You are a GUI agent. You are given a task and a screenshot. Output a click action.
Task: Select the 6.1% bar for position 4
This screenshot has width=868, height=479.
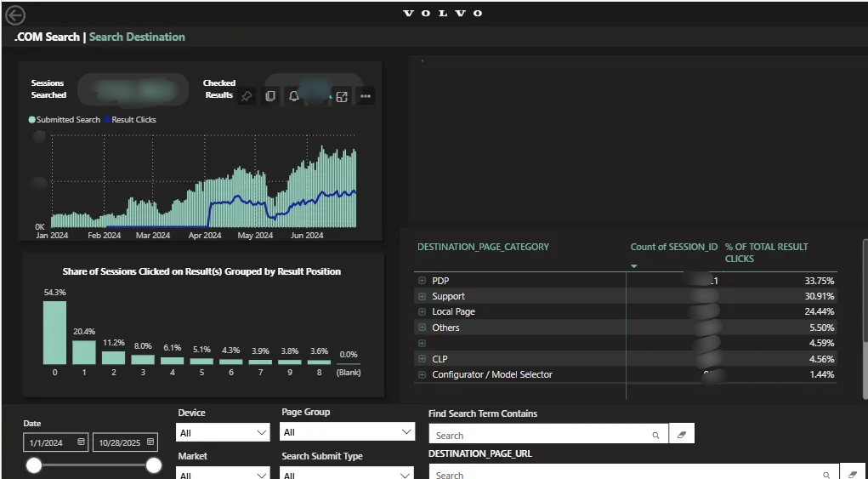173,361
